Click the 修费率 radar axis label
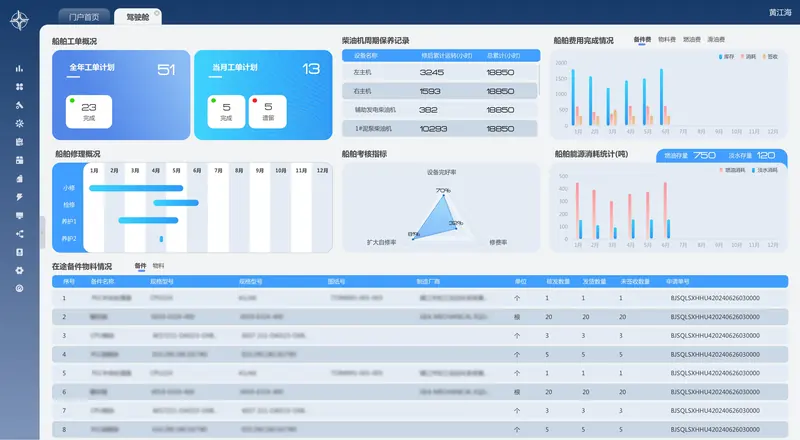This screenshot has width=800, height=440. (498, 242)
